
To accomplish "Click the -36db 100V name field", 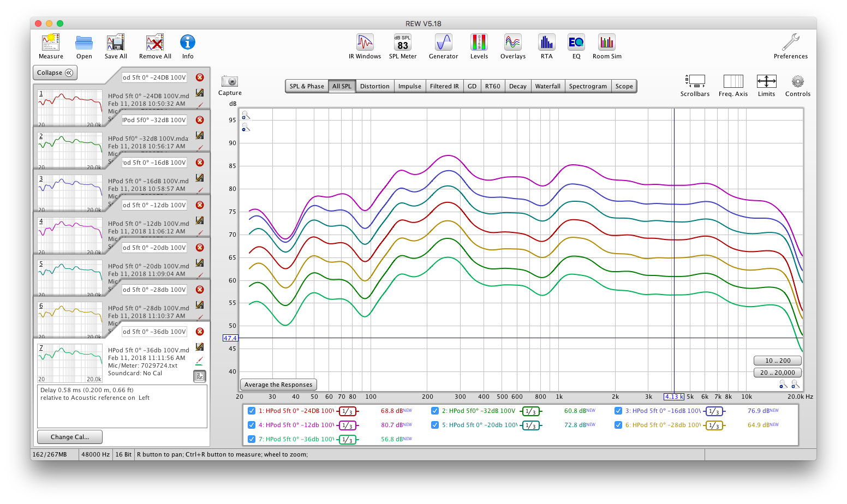I will point(154,332).
